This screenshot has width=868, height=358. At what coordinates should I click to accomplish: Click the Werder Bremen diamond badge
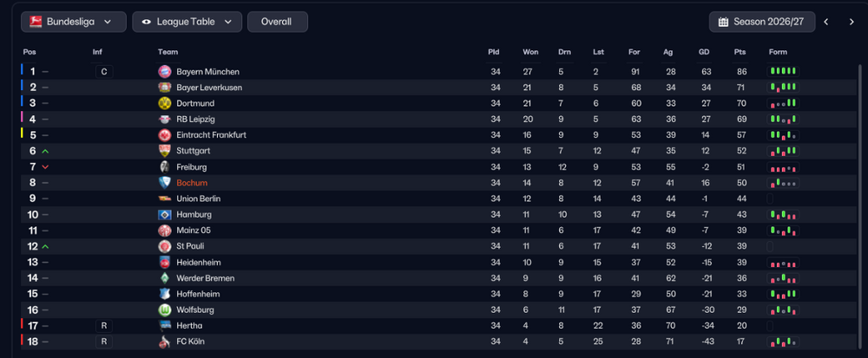tap(164, 278)
